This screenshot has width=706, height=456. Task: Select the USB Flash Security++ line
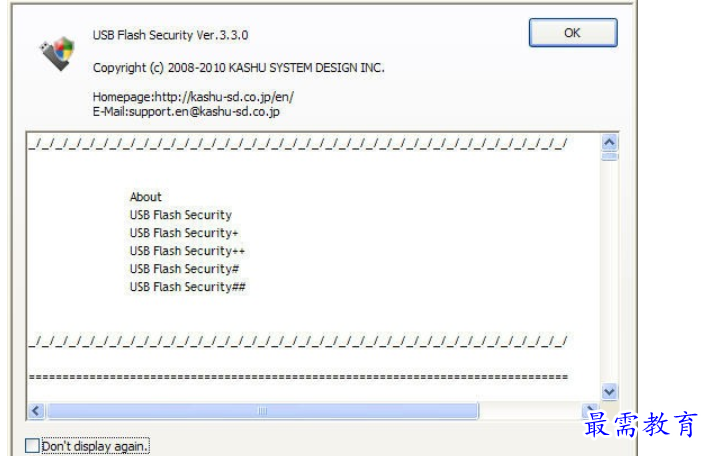[x=187, y=251]
